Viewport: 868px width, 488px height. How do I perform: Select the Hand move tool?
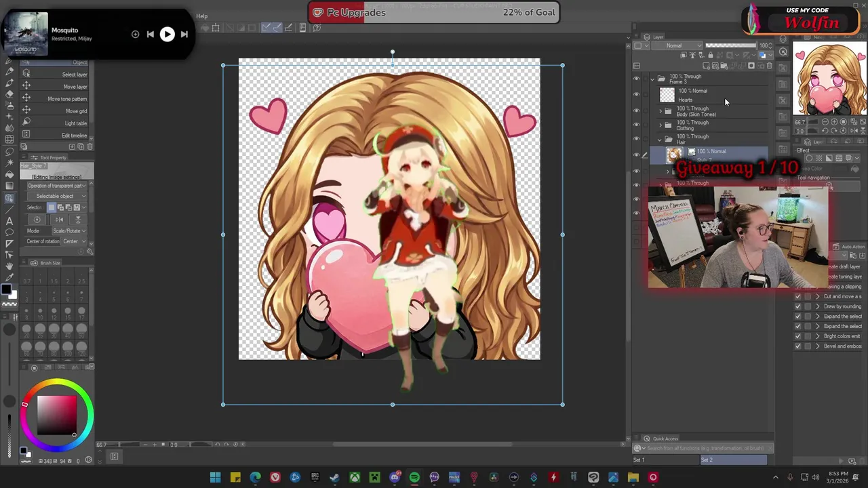(x=9, y=266)
